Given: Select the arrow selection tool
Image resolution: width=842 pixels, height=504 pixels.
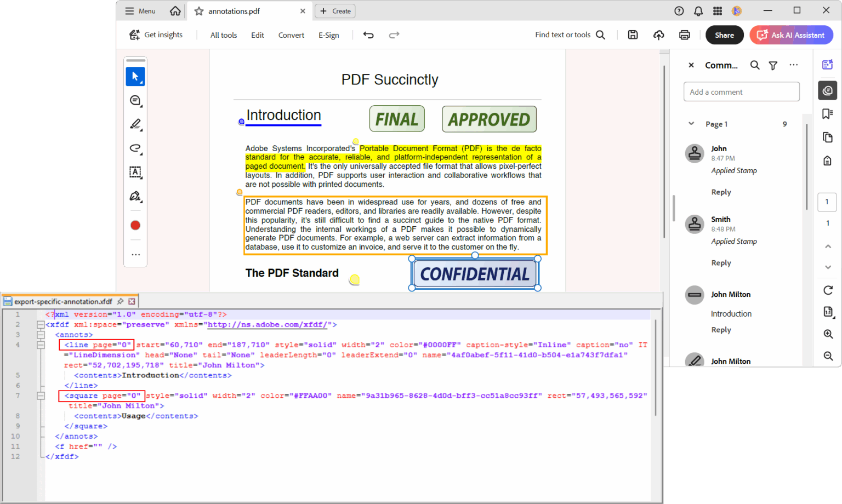Looking at the screenshot, I should (135, 77).
